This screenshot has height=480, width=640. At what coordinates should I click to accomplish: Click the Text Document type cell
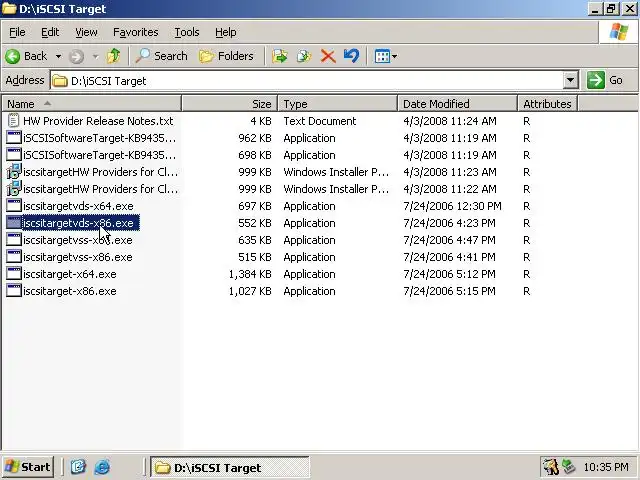(x=320, y=121)
